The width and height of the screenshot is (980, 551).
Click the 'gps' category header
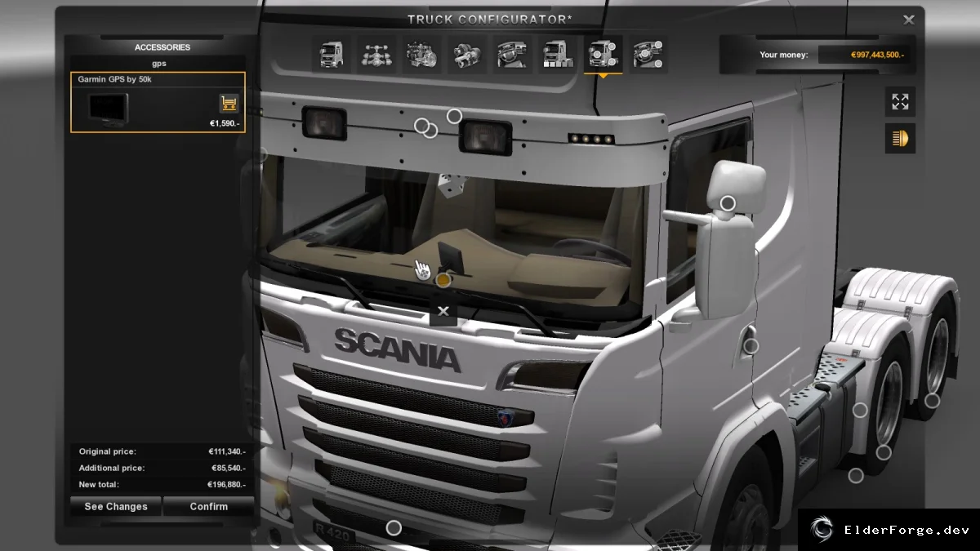pos(158,63)
